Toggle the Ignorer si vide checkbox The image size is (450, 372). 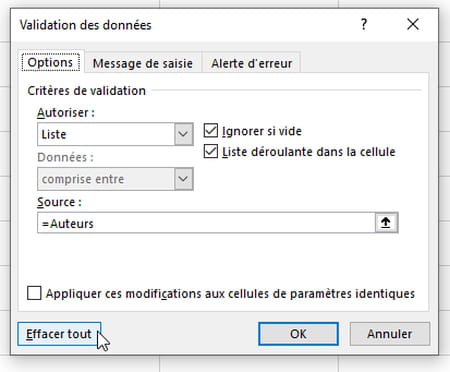(x=211, y=131)
